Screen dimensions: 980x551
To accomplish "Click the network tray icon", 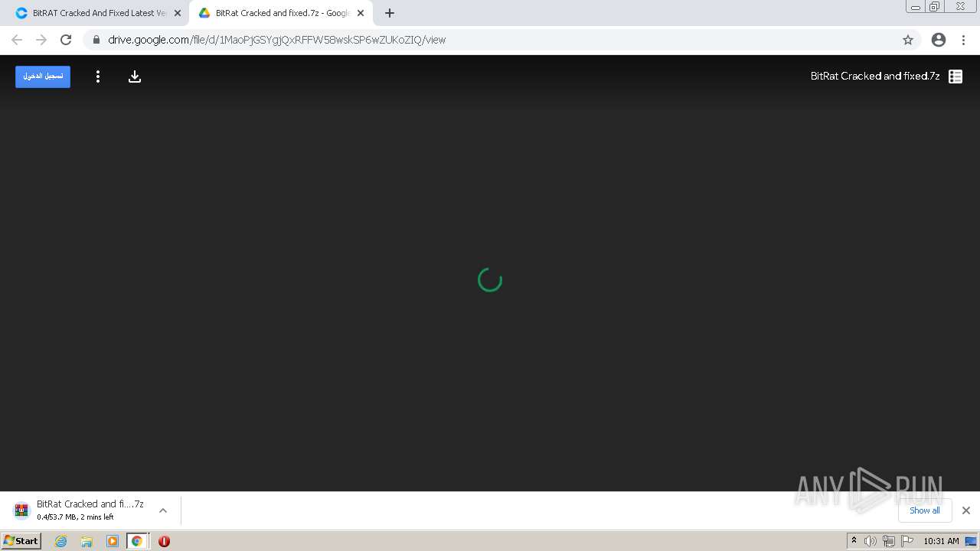I will (889, 541).
